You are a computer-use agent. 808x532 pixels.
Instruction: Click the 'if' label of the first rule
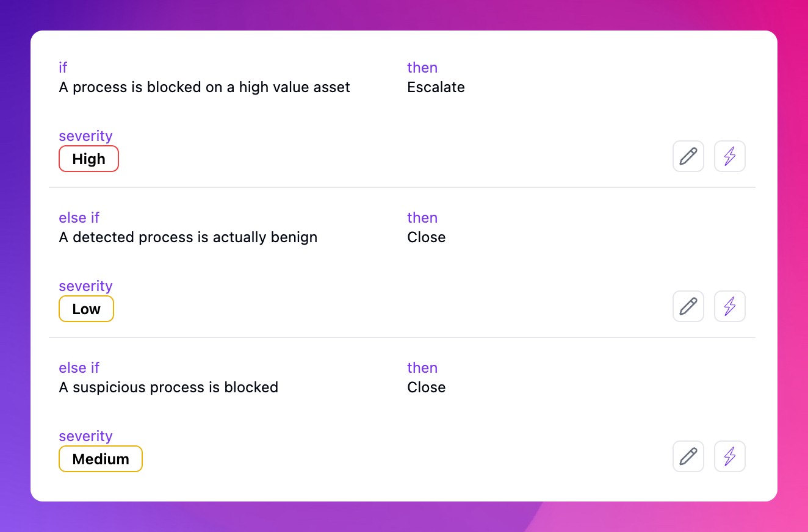(63, 68)
